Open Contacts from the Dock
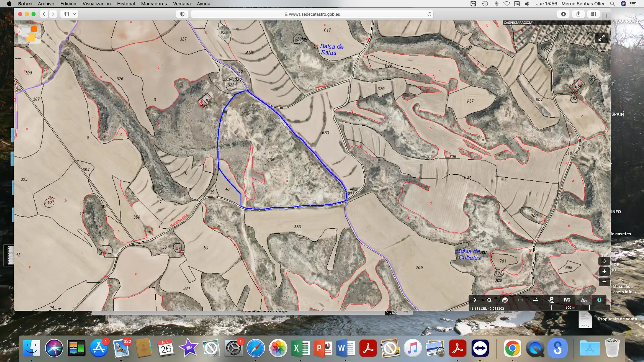The image size is (644, 362). (x=144, y=348)
